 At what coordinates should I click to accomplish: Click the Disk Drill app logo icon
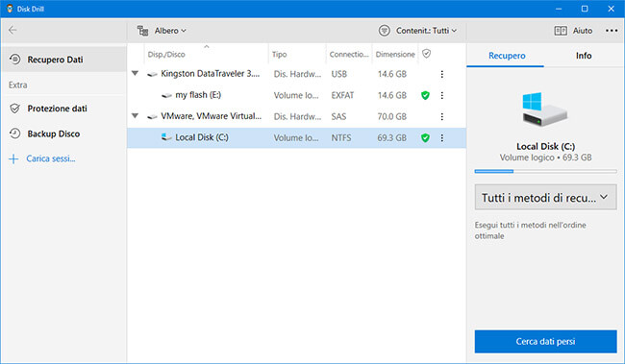click(x=10, y=9)
